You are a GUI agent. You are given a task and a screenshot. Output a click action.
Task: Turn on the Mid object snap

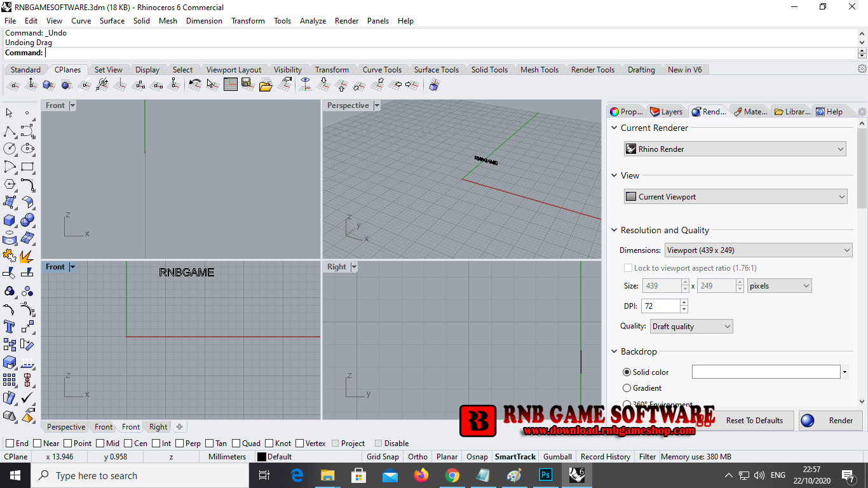pos(100,444)
